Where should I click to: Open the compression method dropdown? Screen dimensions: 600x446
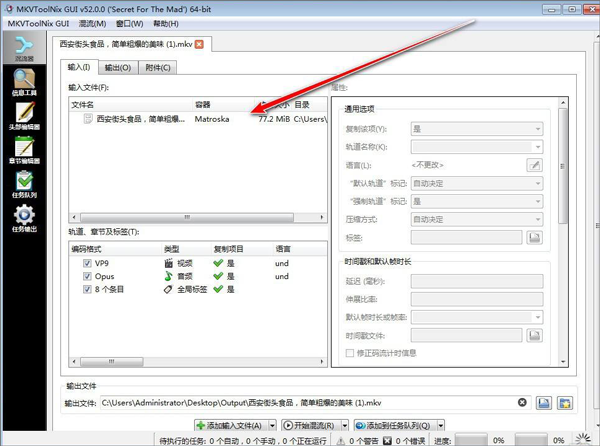pos(477,219)
